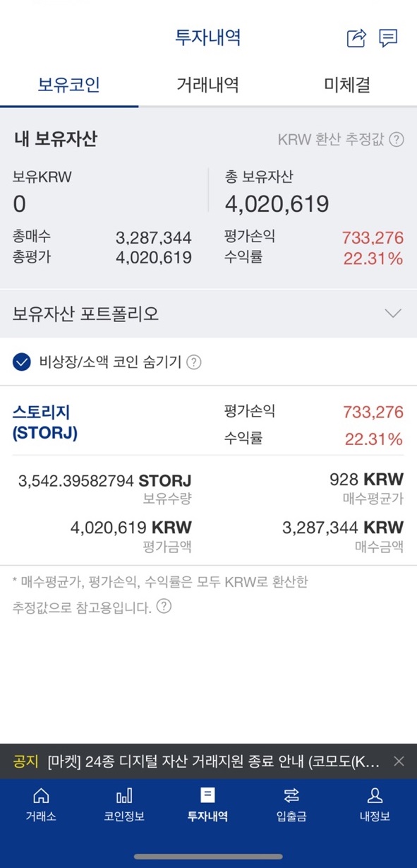Viewport: 417px width, 868px height.
Task: Open the 공지 market notice banner
Action: point(198,761)
